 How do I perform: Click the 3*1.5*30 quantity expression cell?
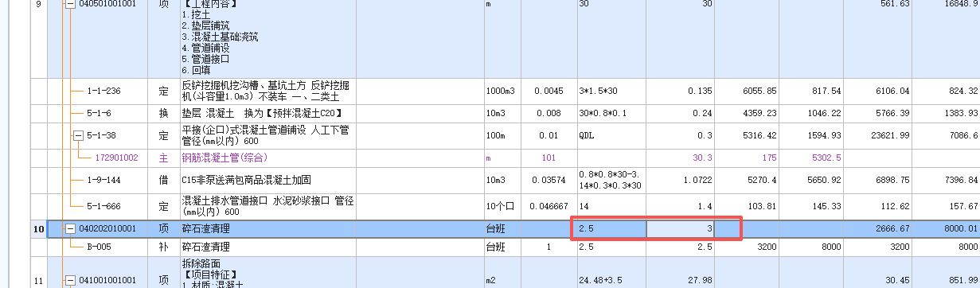[x=611, y=91]
